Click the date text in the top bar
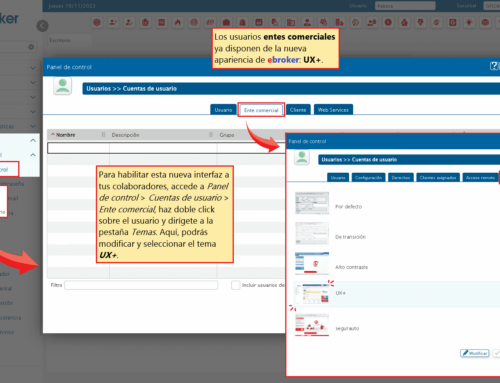Image resolution: width=500 pixels, height=383 pixels. [72, 6]
